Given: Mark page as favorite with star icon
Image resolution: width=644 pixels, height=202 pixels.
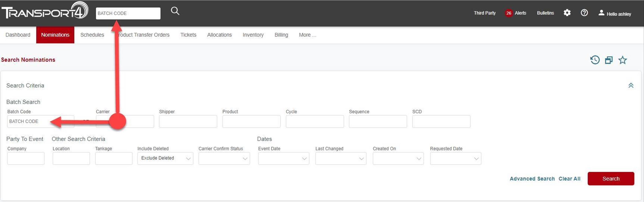Looking at the screenshot, I should (x=622, y=60).
